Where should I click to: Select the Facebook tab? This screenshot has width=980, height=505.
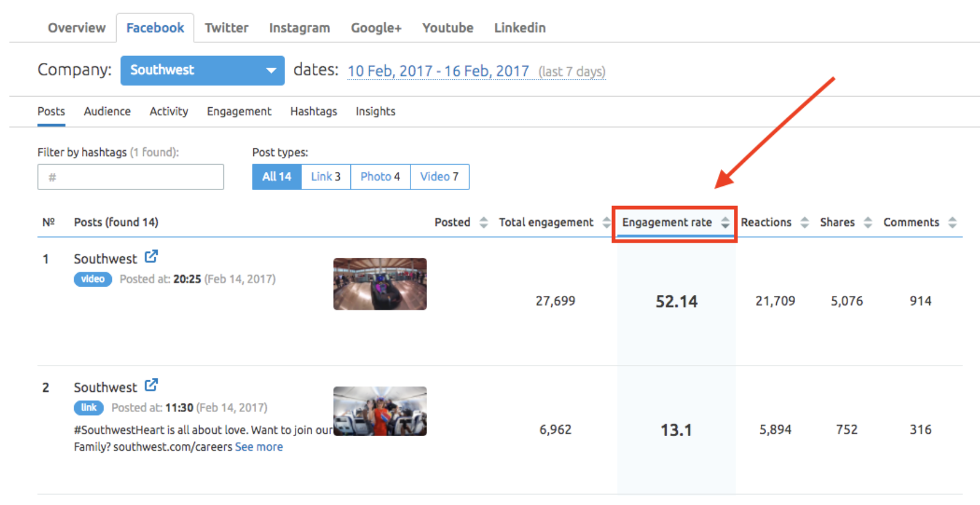tap(155, 28)
